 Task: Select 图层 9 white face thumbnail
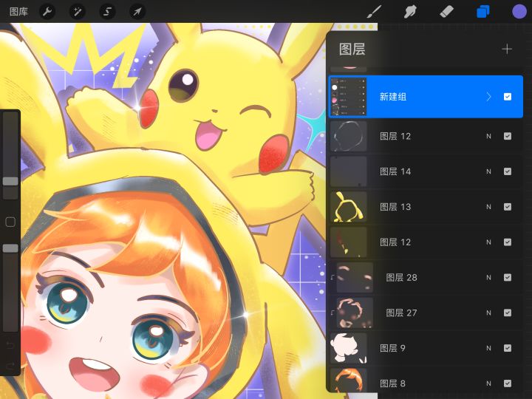(x=349, y=348)
